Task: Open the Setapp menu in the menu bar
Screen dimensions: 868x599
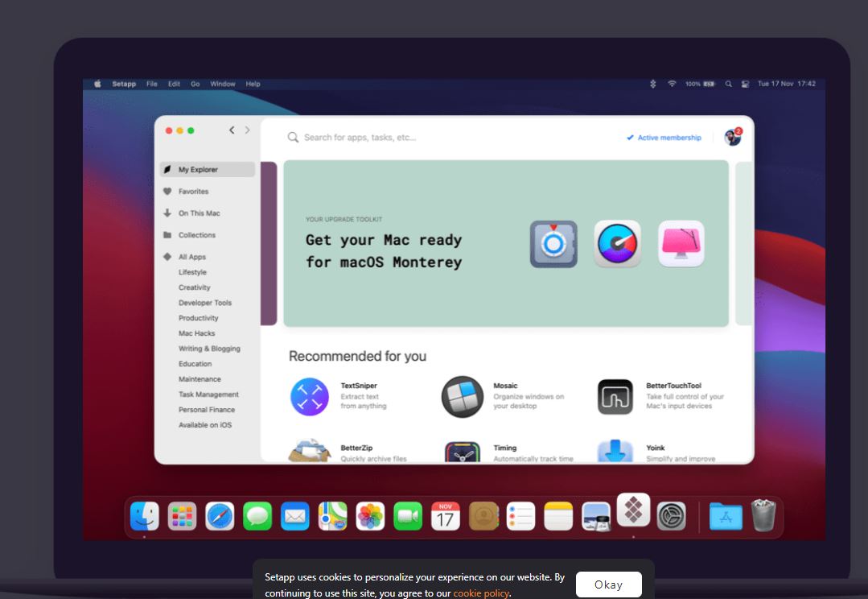Action: [x=124, y=85]
